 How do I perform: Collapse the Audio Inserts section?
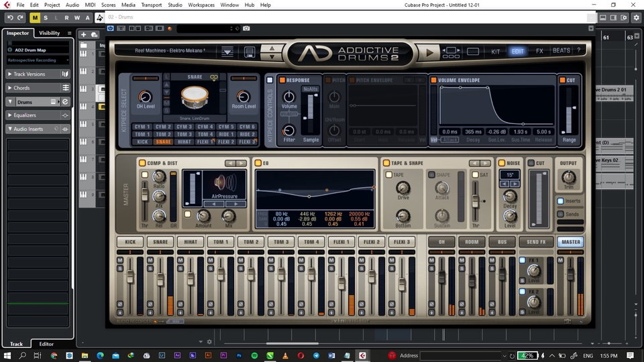tap(10, 129)
